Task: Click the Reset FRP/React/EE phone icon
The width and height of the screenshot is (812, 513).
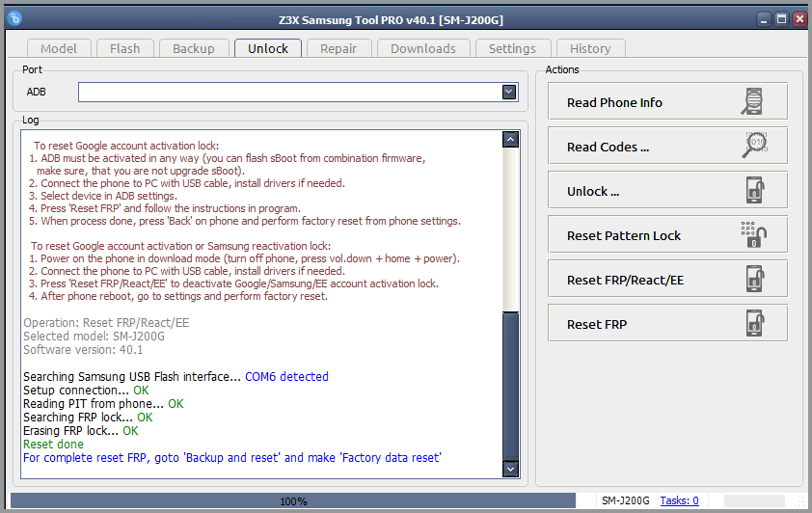Action: tap(755, 279)
